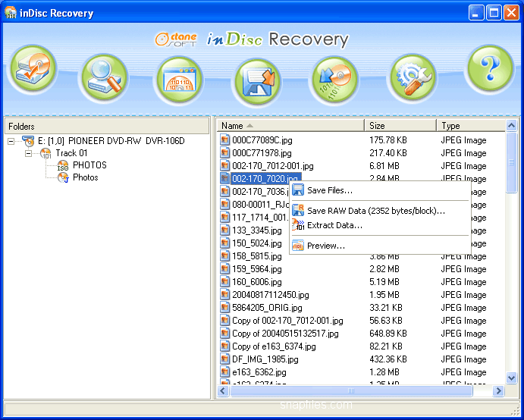Click the Save Files menu icon
The height and width of the screenshot is (420, 524).
pos(298,190)
